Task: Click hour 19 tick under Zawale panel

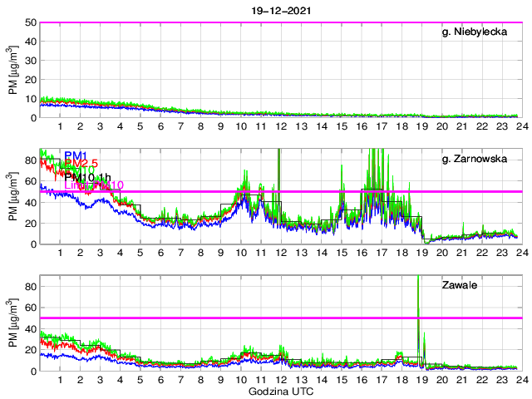Action: [421, 380]
